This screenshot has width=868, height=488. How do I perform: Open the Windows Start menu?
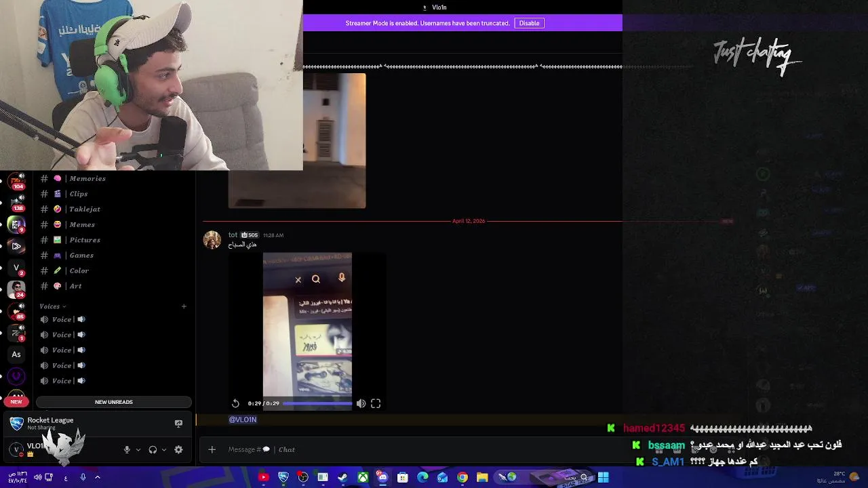(603, 477)
